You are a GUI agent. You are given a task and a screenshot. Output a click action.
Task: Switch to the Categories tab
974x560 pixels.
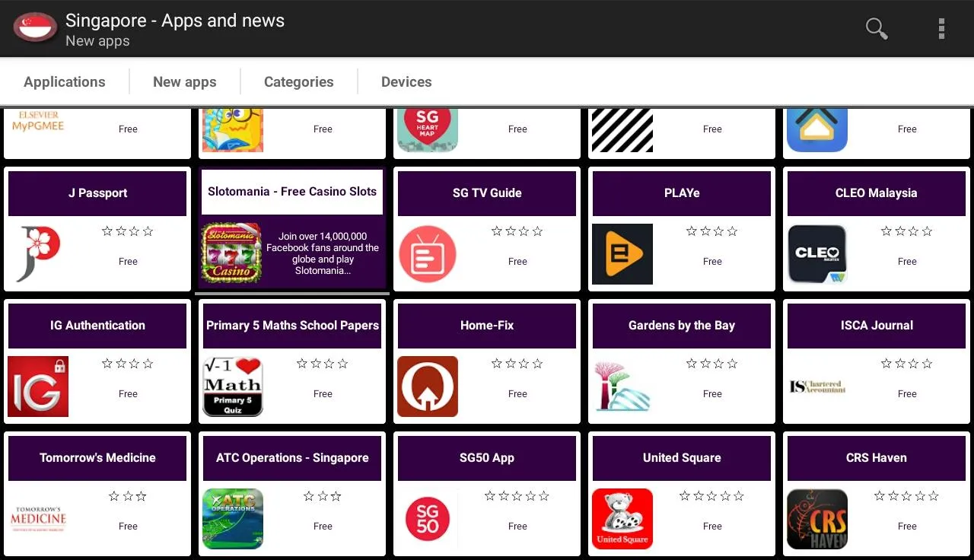(x=299, y=82)
